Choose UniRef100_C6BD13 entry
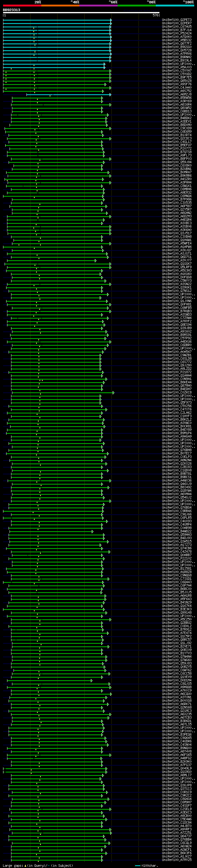197x868 pixels. [177, 111]
